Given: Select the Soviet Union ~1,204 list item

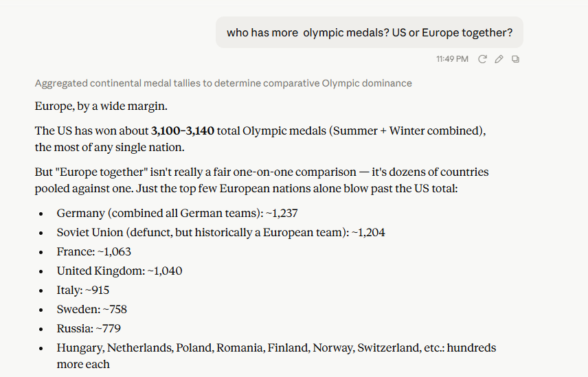Looking at the screenshot, I should 221,232.
